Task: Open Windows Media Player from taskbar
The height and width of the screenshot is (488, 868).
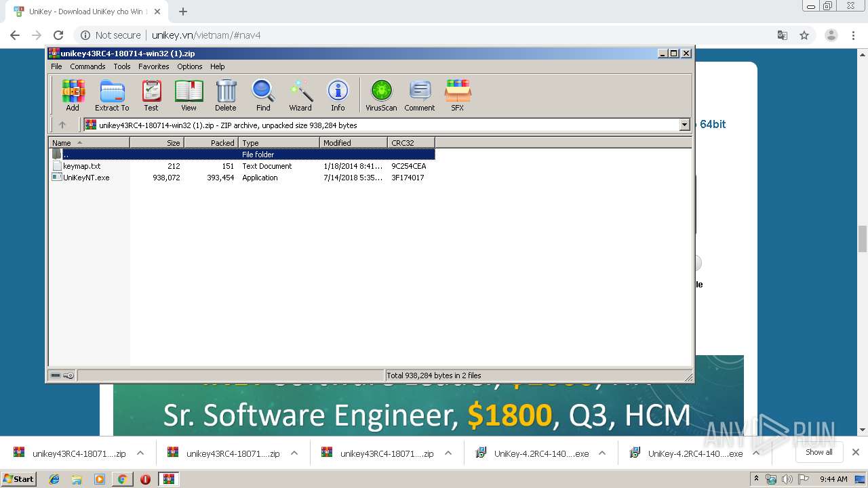Action: (100, 479)
